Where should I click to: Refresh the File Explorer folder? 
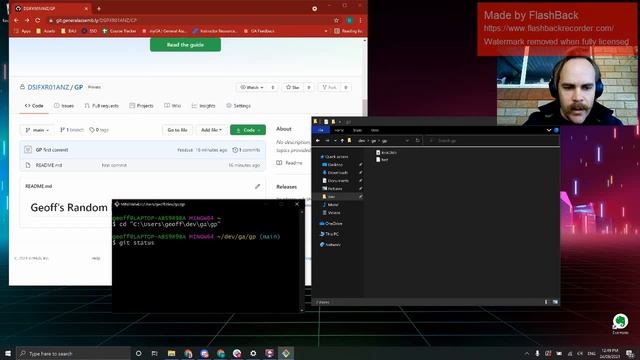point(418,140)
